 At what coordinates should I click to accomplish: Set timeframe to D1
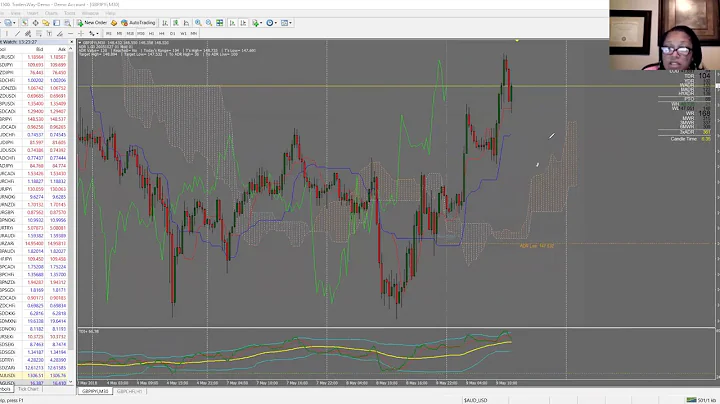click(173, 34)
